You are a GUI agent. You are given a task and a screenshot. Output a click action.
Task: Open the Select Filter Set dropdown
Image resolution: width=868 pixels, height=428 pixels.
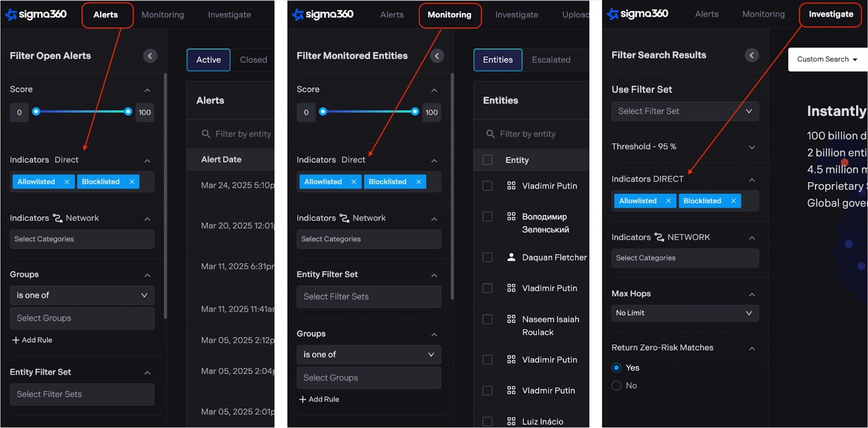click(685, 111)
